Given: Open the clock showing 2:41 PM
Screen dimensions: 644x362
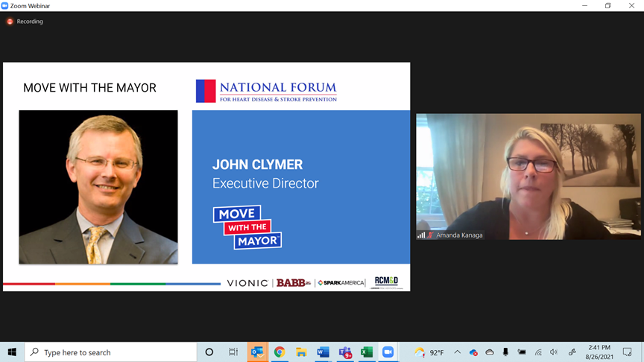Looking at the screenshot, I should pyautogui.click(x=599, y=352).
